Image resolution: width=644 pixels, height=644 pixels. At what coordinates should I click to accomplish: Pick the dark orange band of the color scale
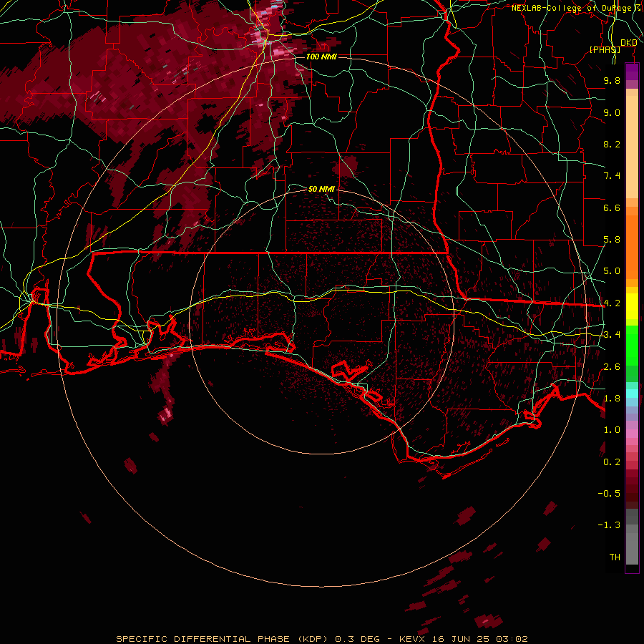click(x=632, y=246)
